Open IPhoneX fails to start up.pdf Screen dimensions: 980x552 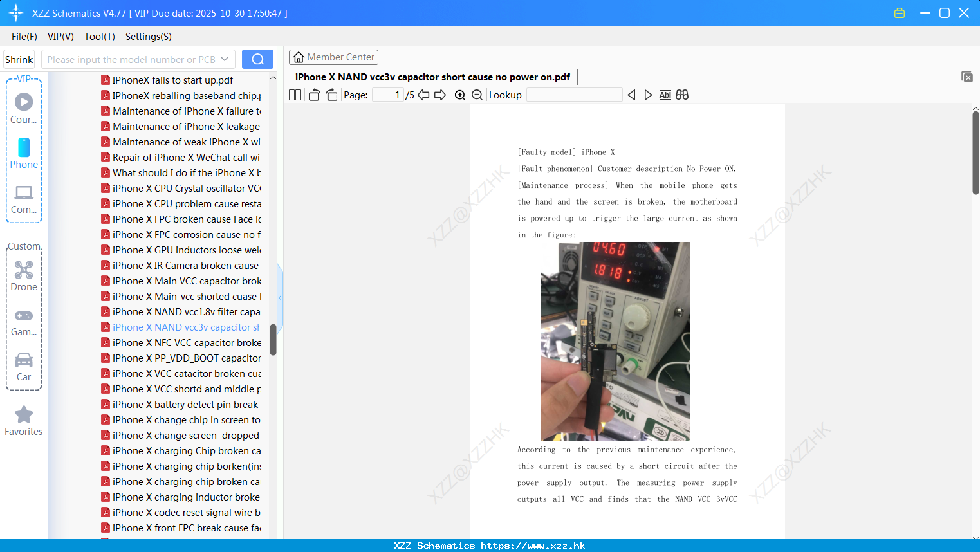point(167,80)
